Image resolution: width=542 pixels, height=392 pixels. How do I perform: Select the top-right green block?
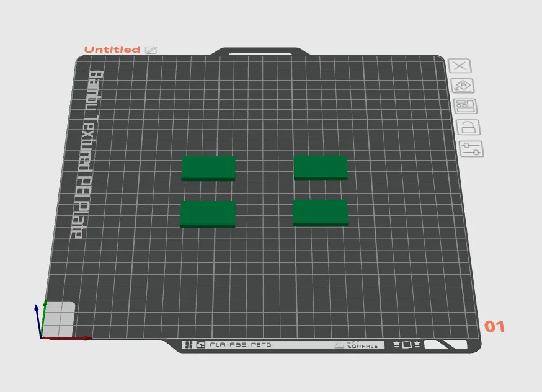click(x=320, y=167)
